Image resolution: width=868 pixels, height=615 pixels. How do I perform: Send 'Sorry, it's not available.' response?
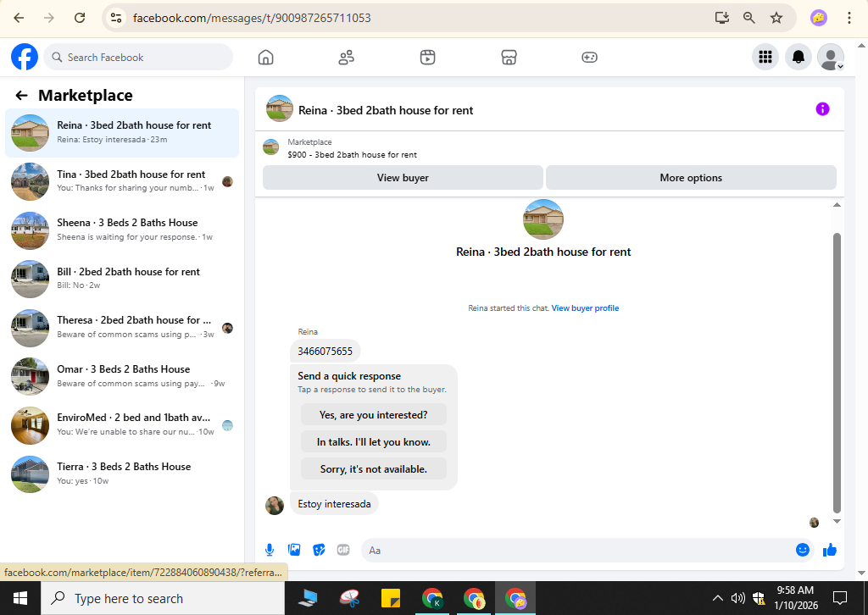(373, 469)
